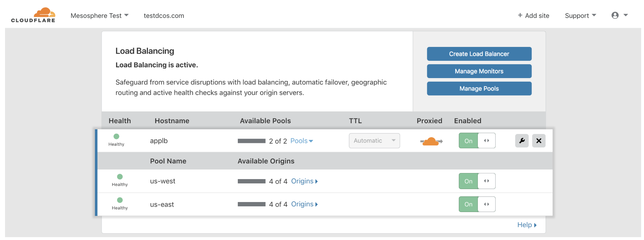Open the user account icon menu
This screenshot has width=644, height=240.
(619, 15)
